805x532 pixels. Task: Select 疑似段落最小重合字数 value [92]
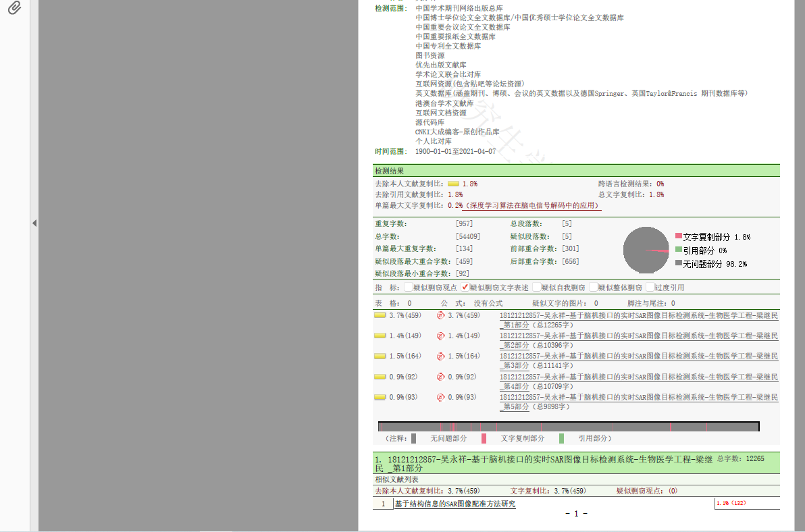462,274
